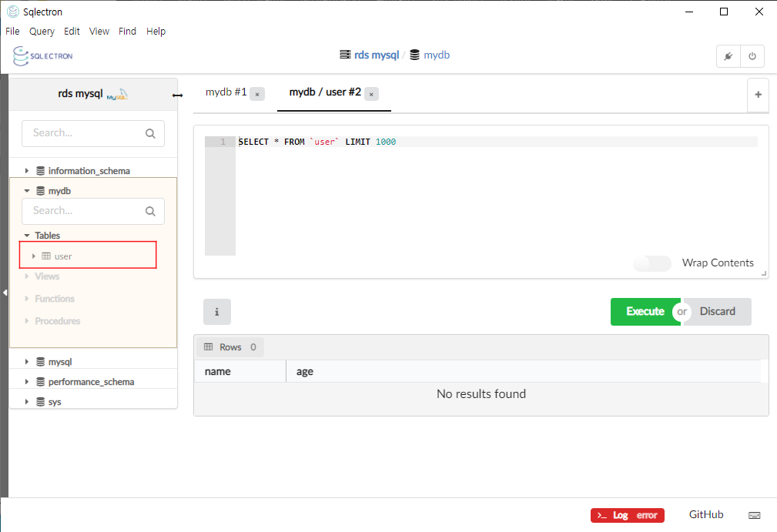Select the mydb / user #2 tab
Viewport: 777px width, 532px height.
(325, 92)
